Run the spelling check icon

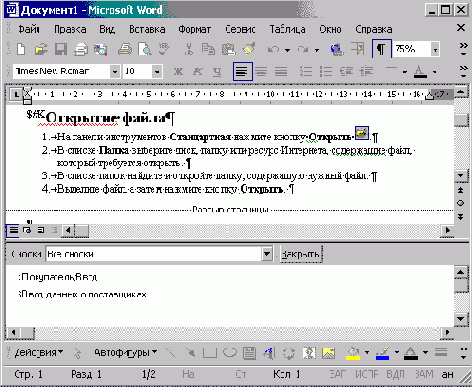point(164,49)
